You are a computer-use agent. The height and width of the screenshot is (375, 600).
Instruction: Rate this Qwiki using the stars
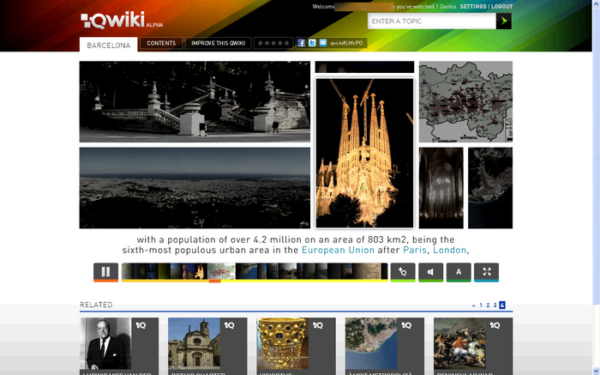tap(273, 43)
